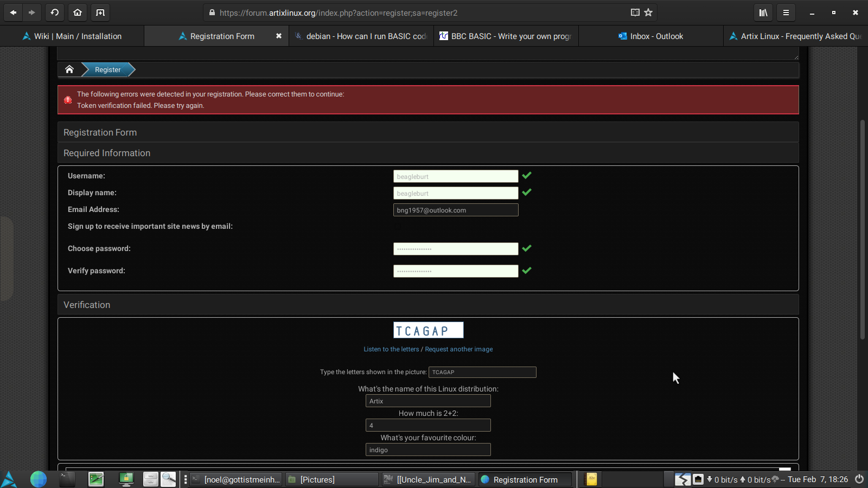The width and height of the screenshot is (868, 488).
Task: Click the error alert warning icon
Action: 68,100
